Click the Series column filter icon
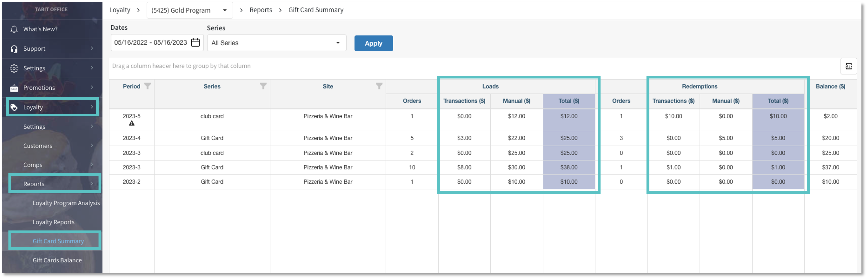This screenshot has width=868, height=279. pyautogui.click(x=263, y=86)
